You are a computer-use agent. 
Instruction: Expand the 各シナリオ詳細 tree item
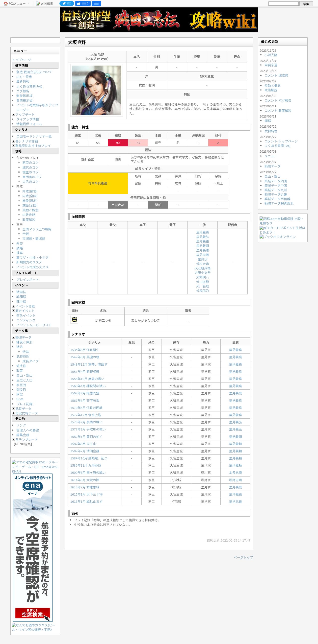pos(14,141)
